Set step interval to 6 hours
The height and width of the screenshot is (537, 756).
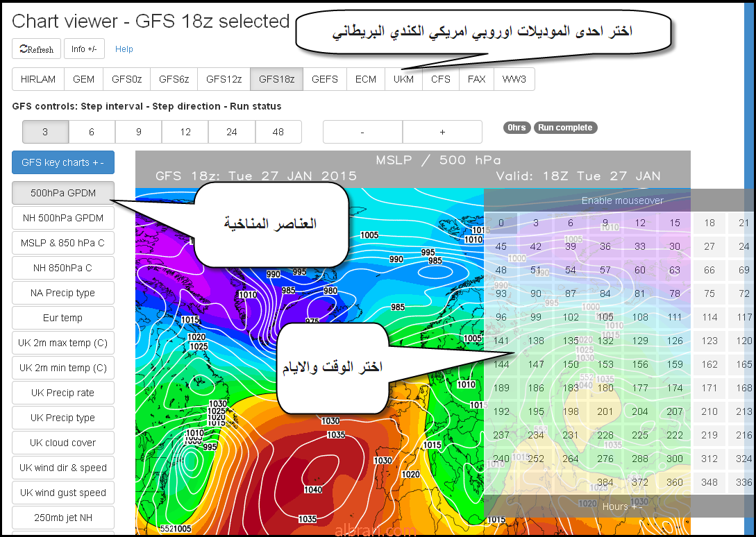pyautogui.click(x=92, y=132)
